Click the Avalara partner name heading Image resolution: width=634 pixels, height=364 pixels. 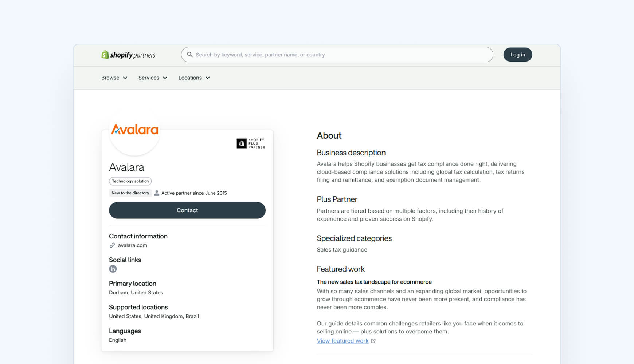tap(126, 167)
